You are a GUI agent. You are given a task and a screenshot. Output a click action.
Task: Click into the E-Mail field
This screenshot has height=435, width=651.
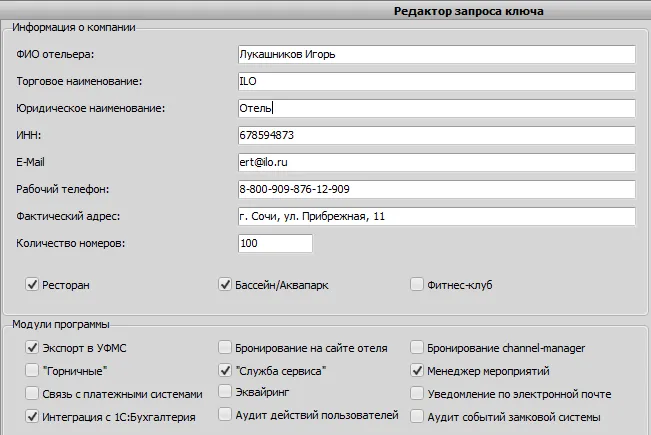(x=436, y=162)
